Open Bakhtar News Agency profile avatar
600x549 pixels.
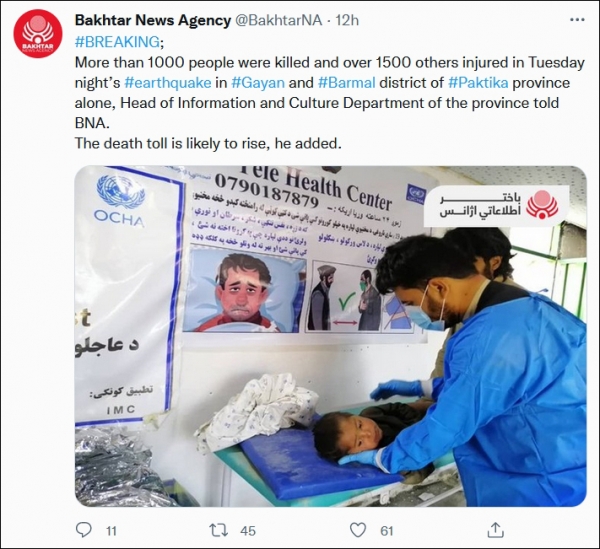click(38, 34)
